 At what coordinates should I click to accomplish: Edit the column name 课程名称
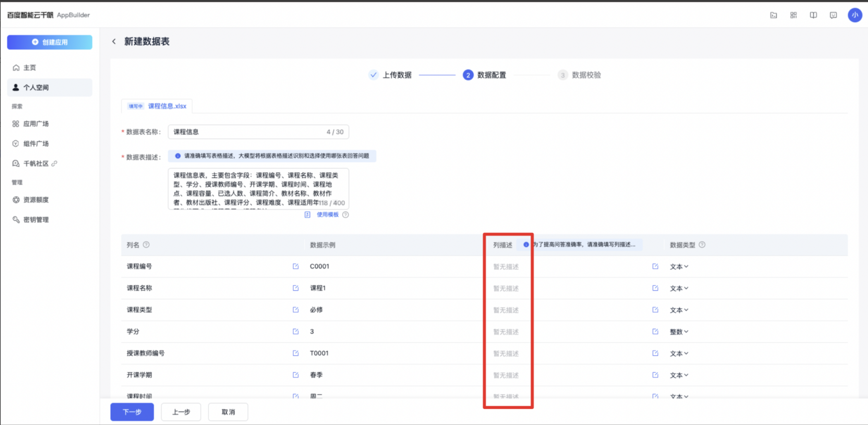pyautogui.click(x=295, y=288)
